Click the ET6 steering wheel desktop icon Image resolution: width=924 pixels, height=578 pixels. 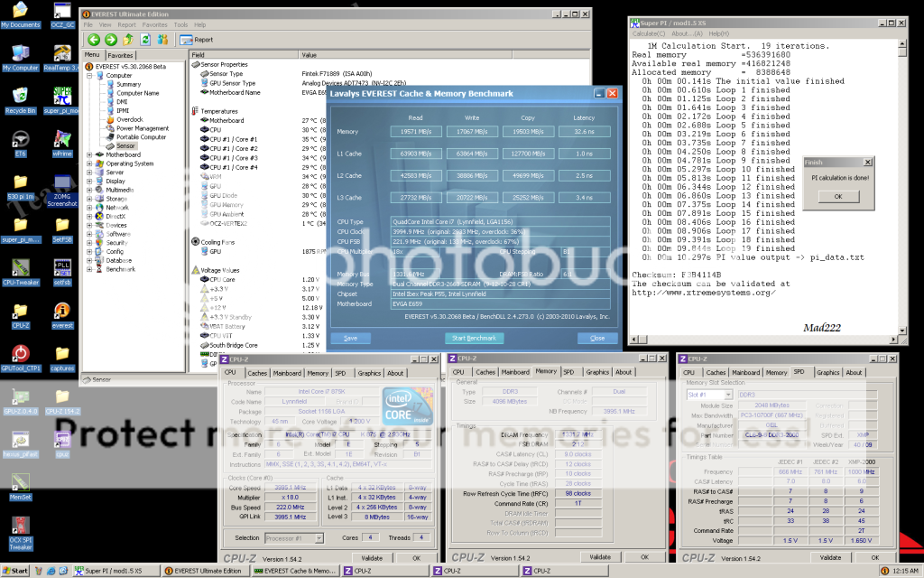20,138
